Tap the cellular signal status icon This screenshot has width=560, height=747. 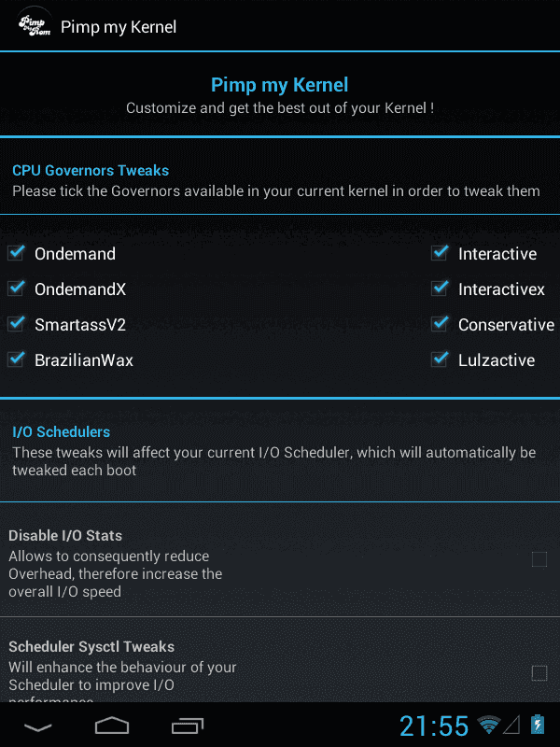511,726
